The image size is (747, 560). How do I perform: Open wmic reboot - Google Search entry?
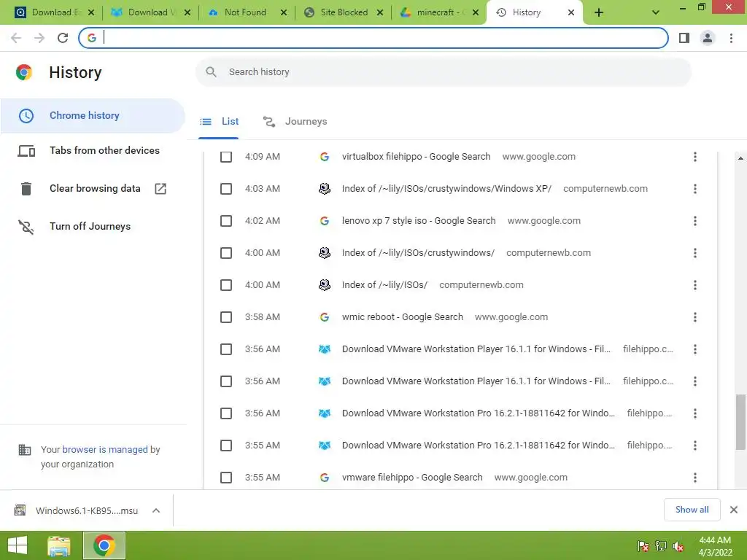tap(402, 317)
